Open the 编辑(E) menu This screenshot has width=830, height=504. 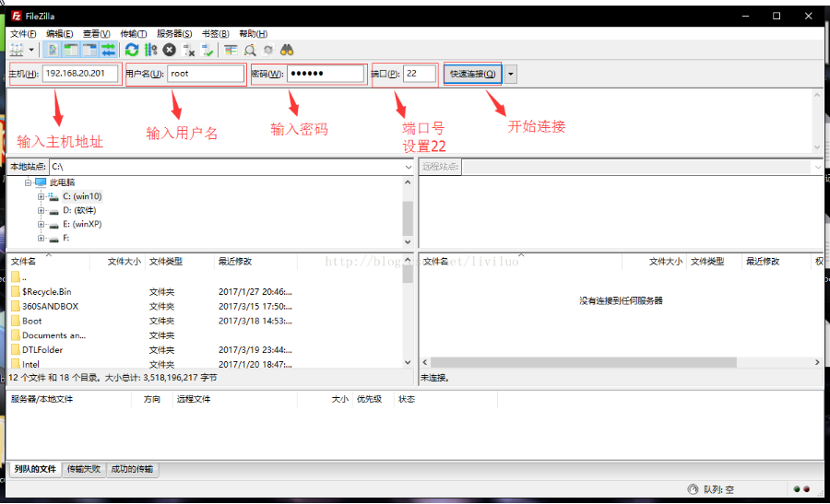[x=59, y=34]
